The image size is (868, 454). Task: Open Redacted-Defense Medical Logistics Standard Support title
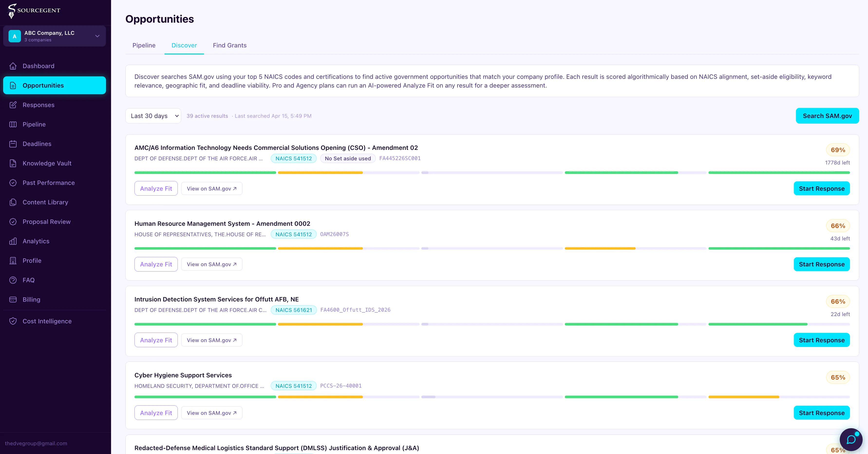[x=277, y=448]
